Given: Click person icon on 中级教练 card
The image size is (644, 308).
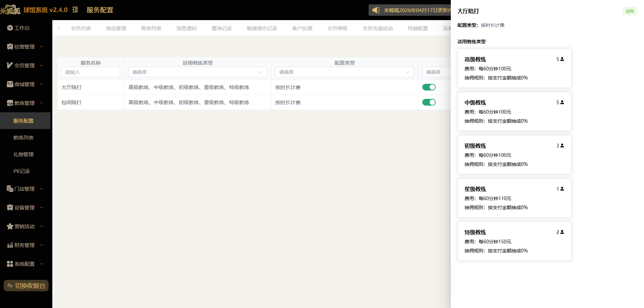Looking at the screenshot, I should (x=562, y=102).
